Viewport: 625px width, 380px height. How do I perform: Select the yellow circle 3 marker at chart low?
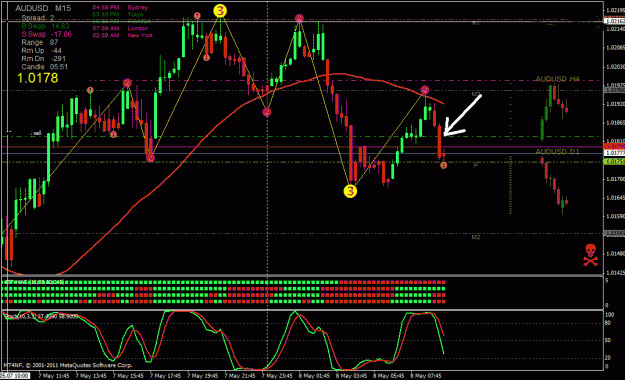[350, 191]
